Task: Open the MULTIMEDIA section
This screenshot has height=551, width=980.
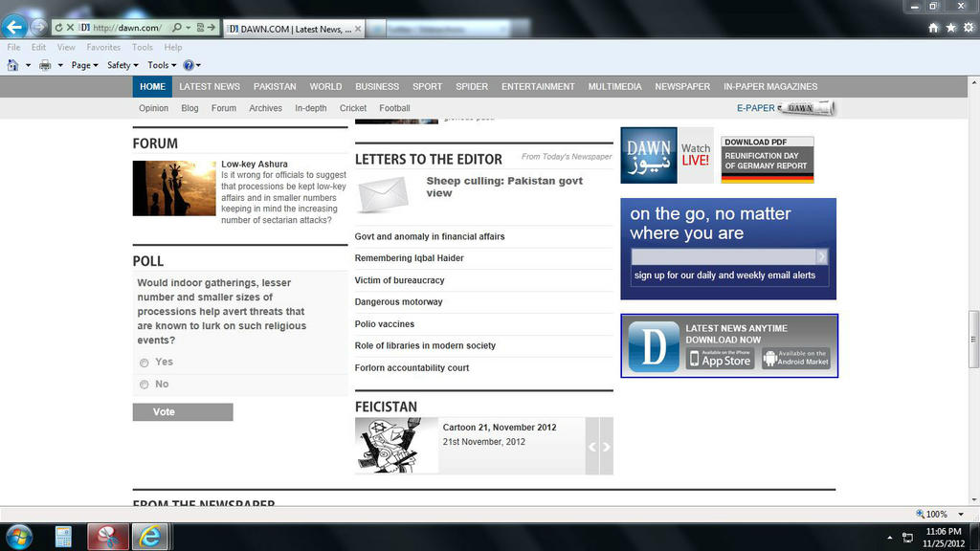Action: click(615, 87)
